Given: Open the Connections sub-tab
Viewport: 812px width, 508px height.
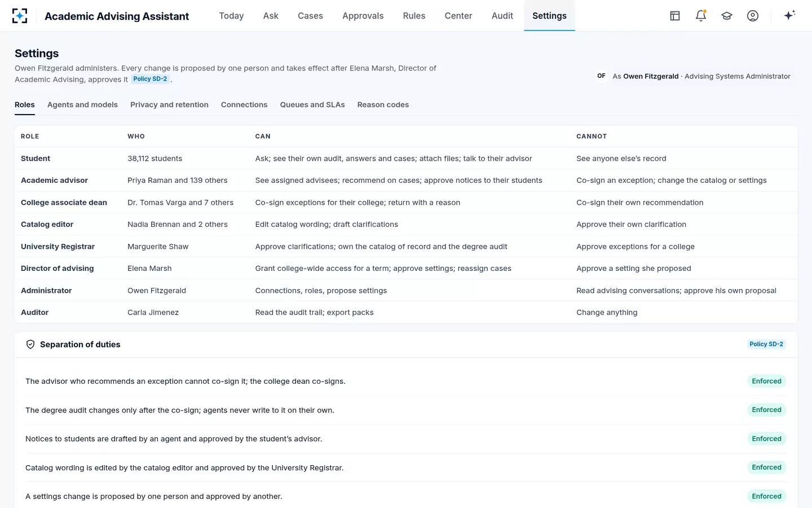Looking at the screenshot, I should [x=244, y=105].
